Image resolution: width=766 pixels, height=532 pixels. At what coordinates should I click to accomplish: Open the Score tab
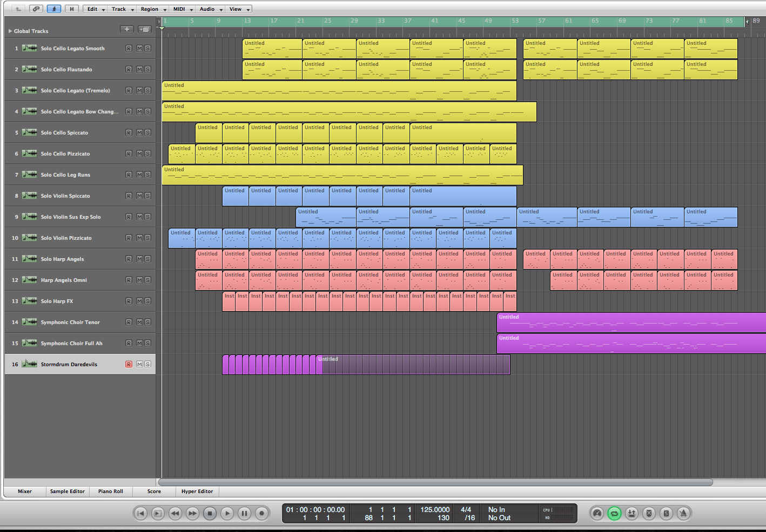click(x=154, y=491)
